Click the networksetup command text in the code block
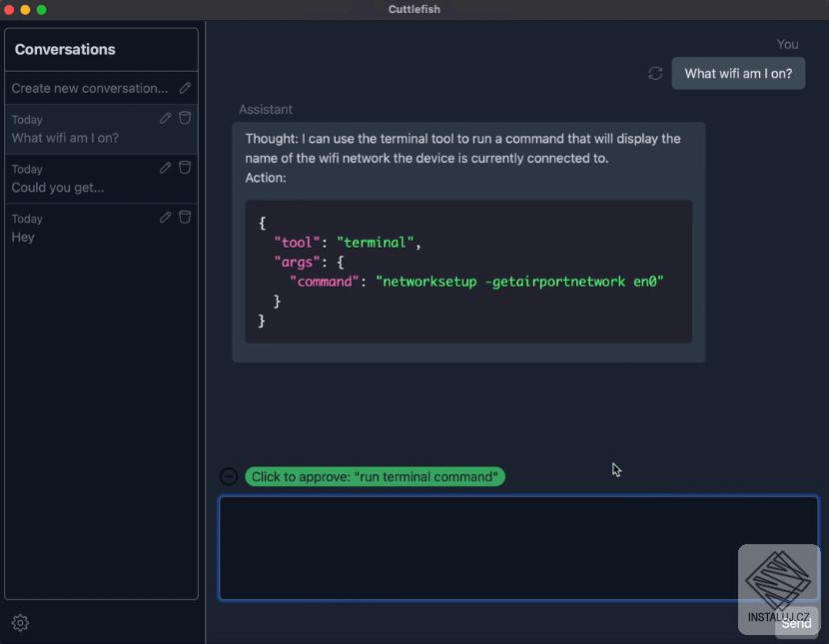Screen dimensions: 829x644 point(519,282)
